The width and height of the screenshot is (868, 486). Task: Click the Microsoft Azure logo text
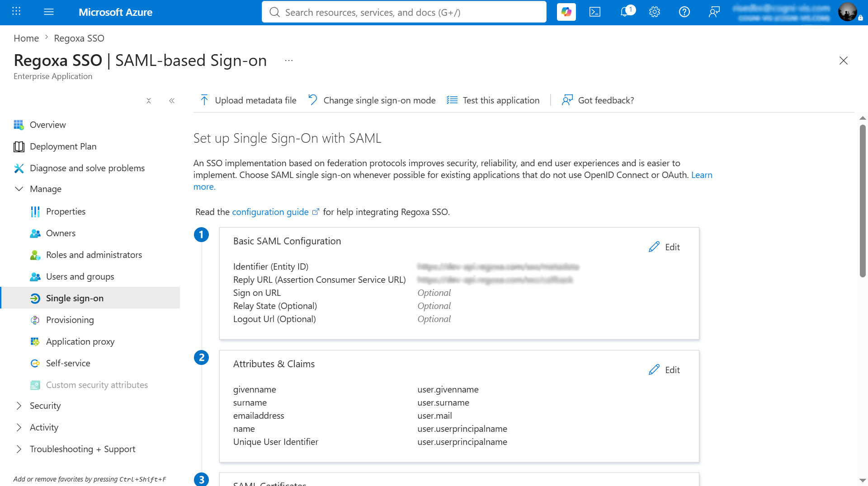tap(115, 12)
